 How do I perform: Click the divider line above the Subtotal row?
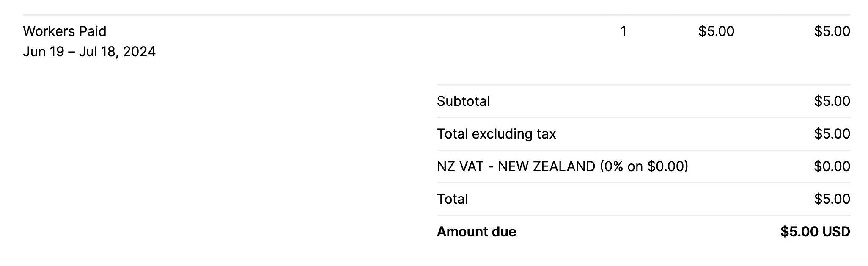(x=643, y=85)
